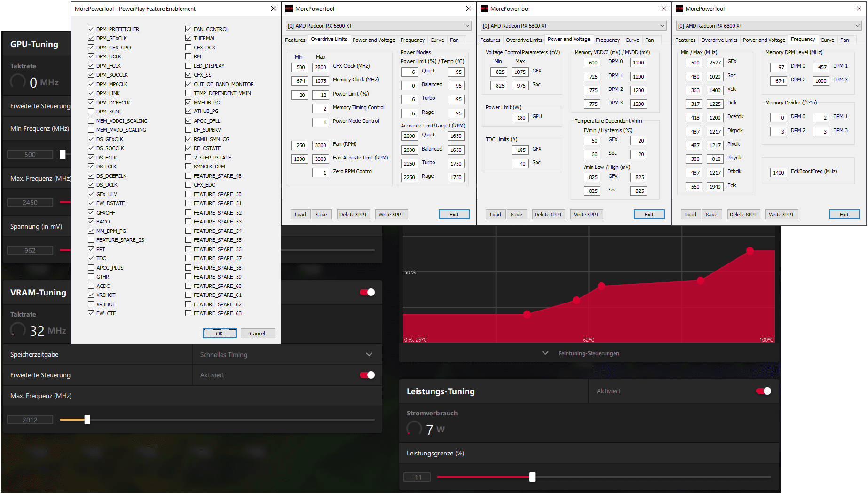This screenshot has height=494, width=868.
Task: Click Delete SPPT in the Power and Voltage window
Action: pos(548,215)
